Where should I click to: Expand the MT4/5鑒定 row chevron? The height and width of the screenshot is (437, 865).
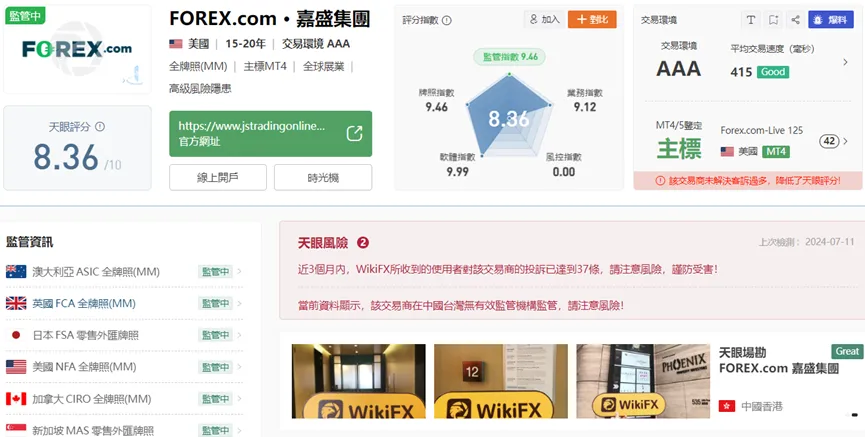[x=845, y=141]
